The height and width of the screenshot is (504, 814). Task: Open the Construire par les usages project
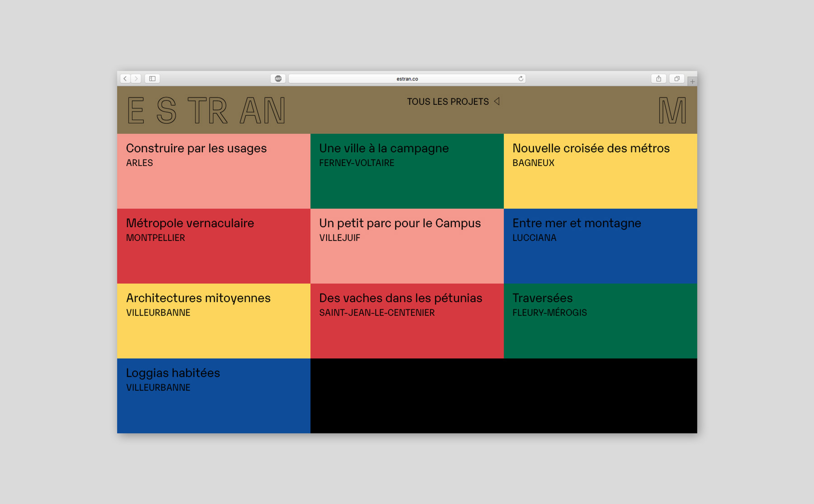(213, 171)
